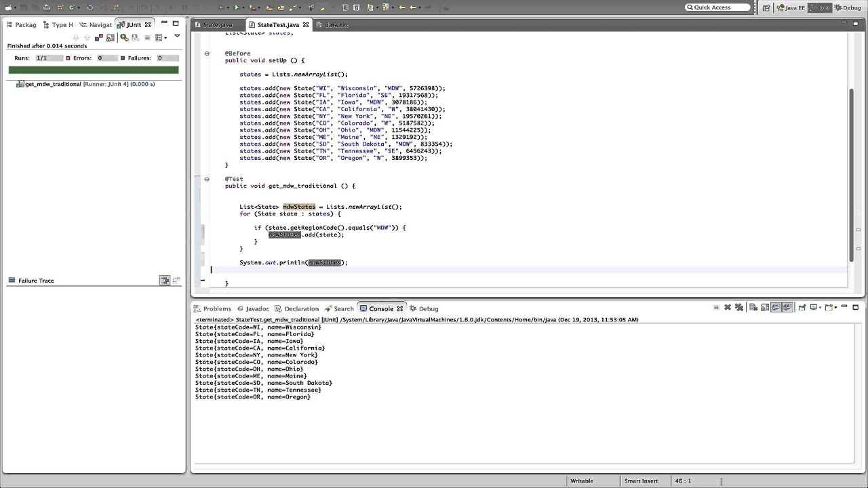The image size is (868, 488).
Task: Minimize the Console panel
Action: click(844, 306)
